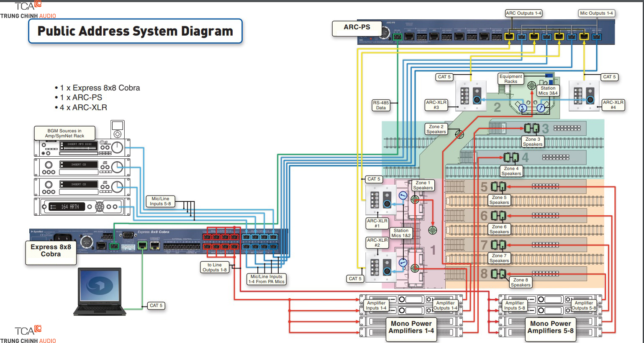Click the Express 8x8 Cobra label box
Viewport: 644px width, 343px height.
pyautogui.click(x=51, y=251)
